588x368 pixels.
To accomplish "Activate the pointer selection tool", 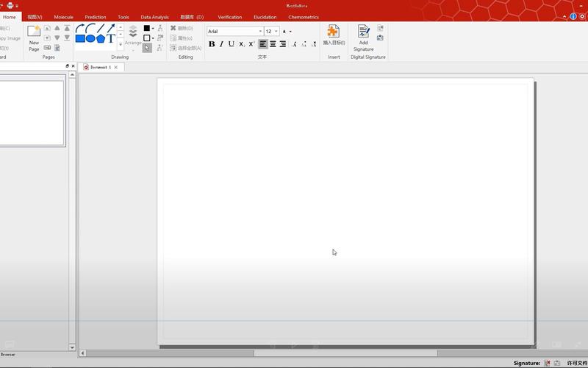I will [x=147, y=48].
